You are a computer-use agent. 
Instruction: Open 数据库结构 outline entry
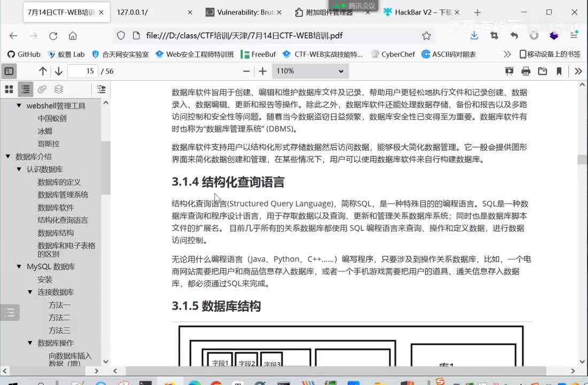coord(56,233)
